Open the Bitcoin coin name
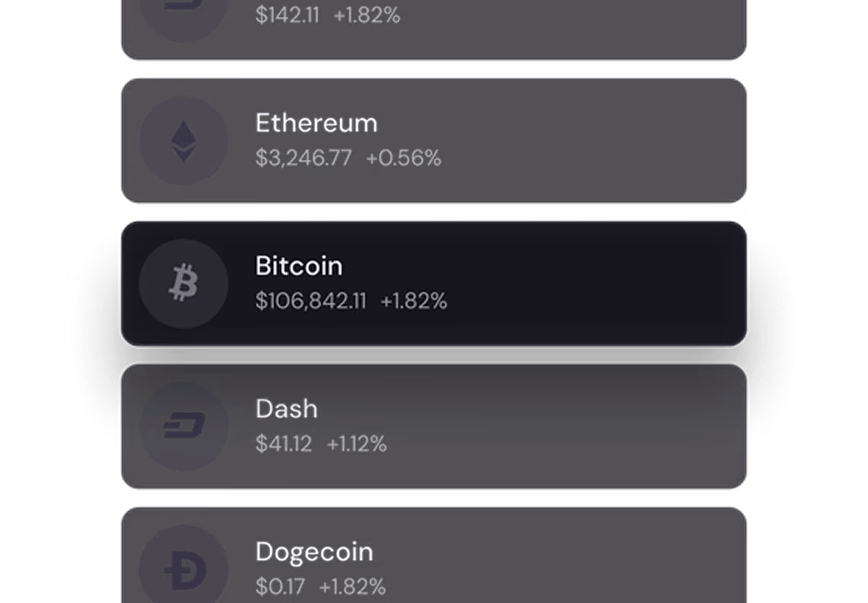The image size is (868, 603). pos(298,266)
